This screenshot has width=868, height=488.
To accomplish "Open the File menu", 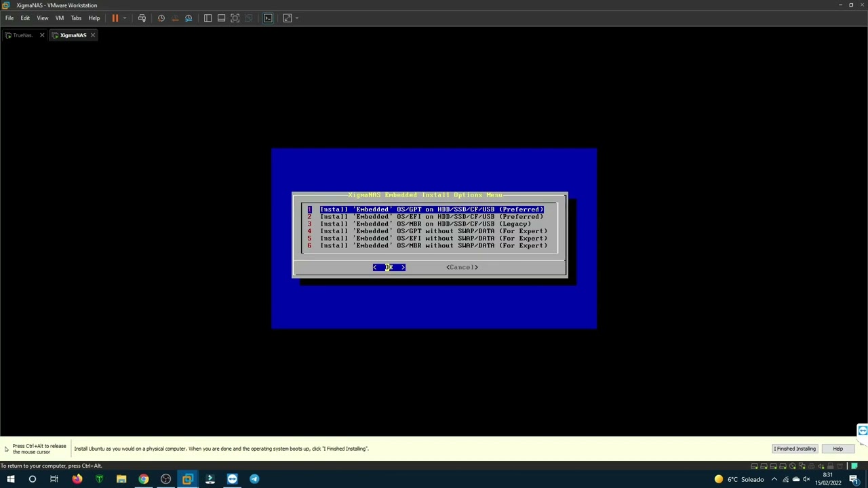I will [9, 18].
